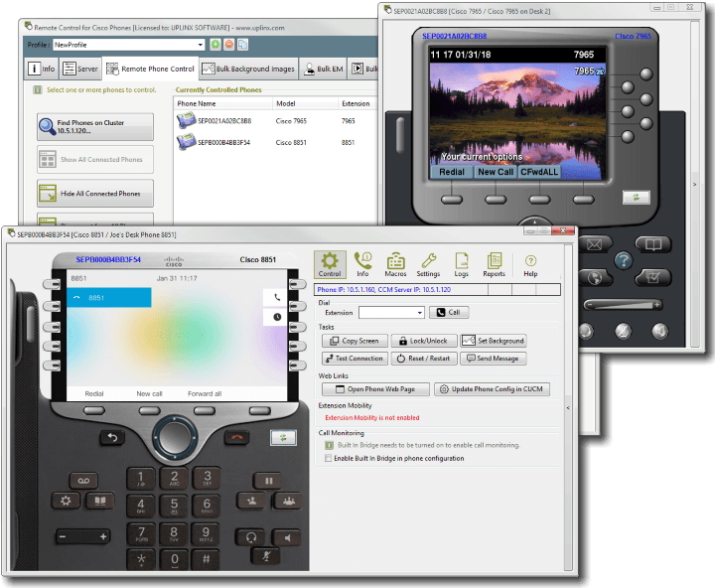Click CFwdALL softkey on 7965 screen
This screenshot has height=588, width=715.
539,172
